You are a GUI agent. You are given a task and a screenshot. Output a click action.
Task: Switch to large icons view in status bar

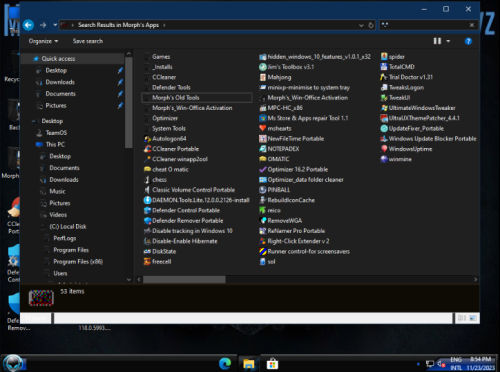coord(473,318)
